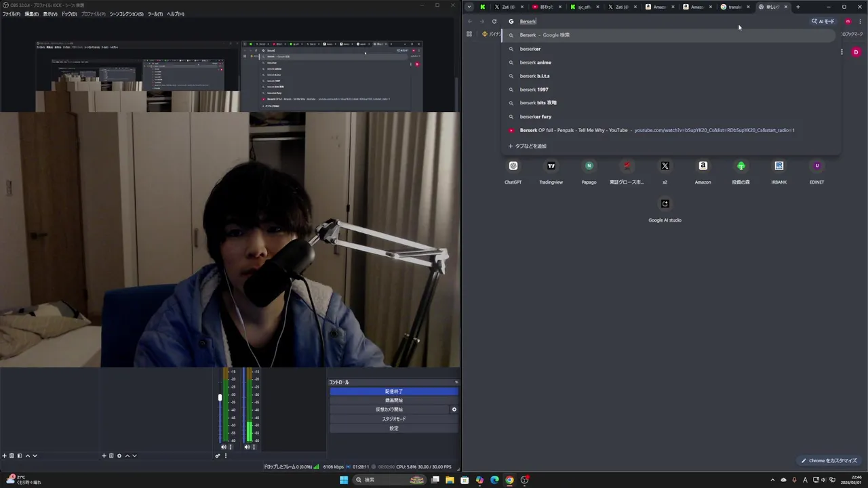Viewport: 868px width, 488px height.
Task: Open Amazon shortcut tile
Action: coord(703,171)
